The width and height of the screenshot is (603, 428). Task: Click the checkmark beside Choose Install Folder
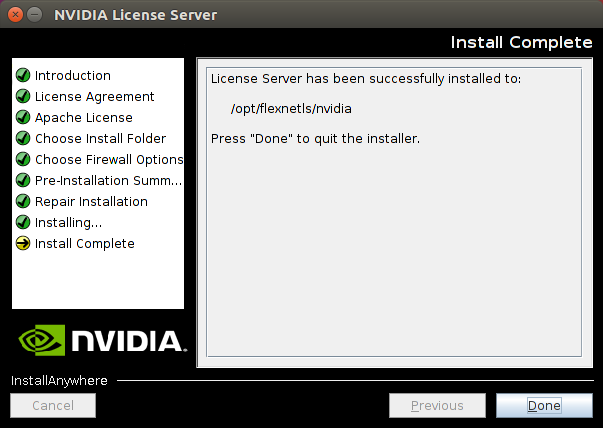click(x=23, y=139)
